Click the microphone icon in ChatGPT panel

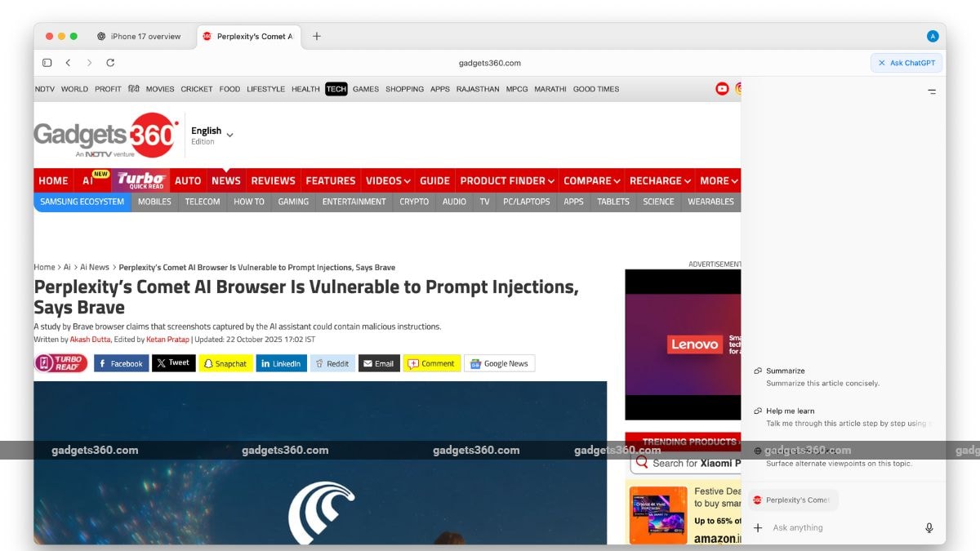[x=929, y=528]
